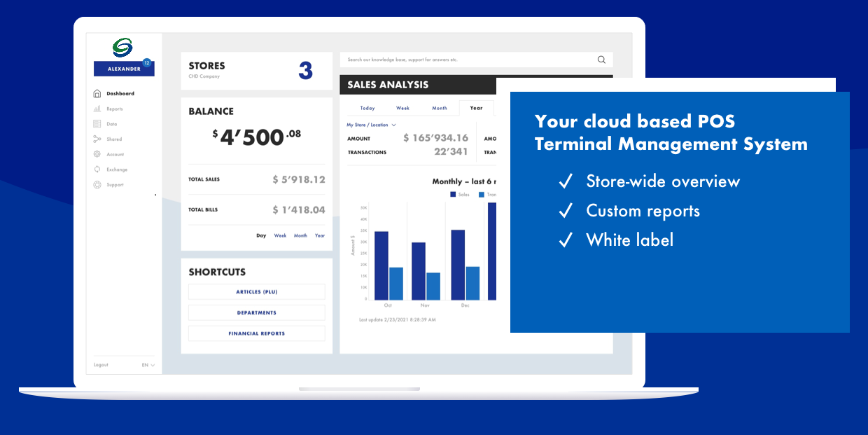Expand the EN language dropdown

[x=148, y=365]
